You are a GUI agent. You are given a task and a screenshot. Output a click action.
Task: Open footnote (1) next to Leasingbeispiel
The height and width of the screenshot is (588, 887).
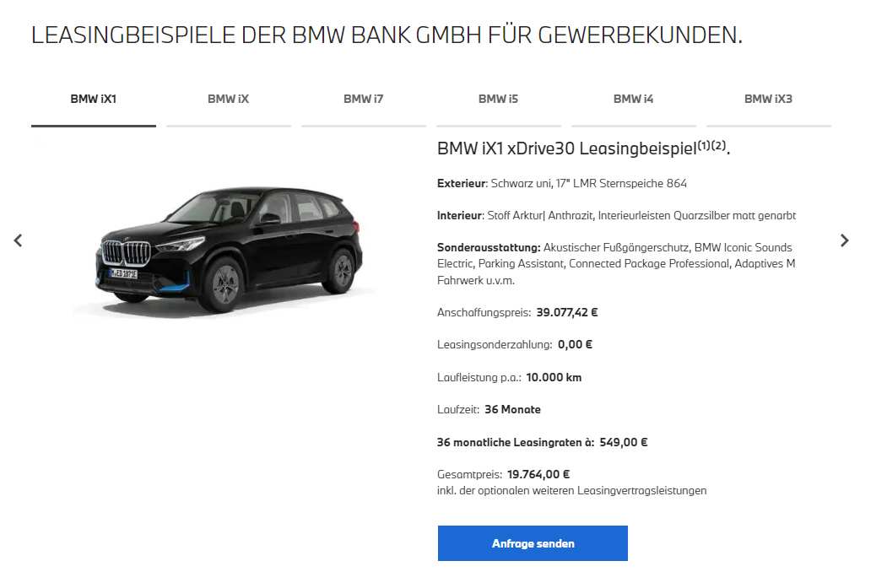pos(703,145)
